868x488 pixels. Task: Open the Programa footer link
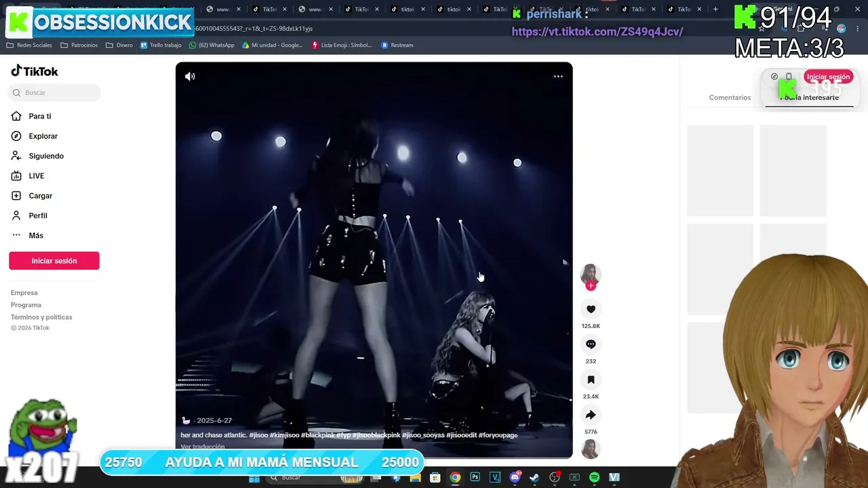(26, 305)
